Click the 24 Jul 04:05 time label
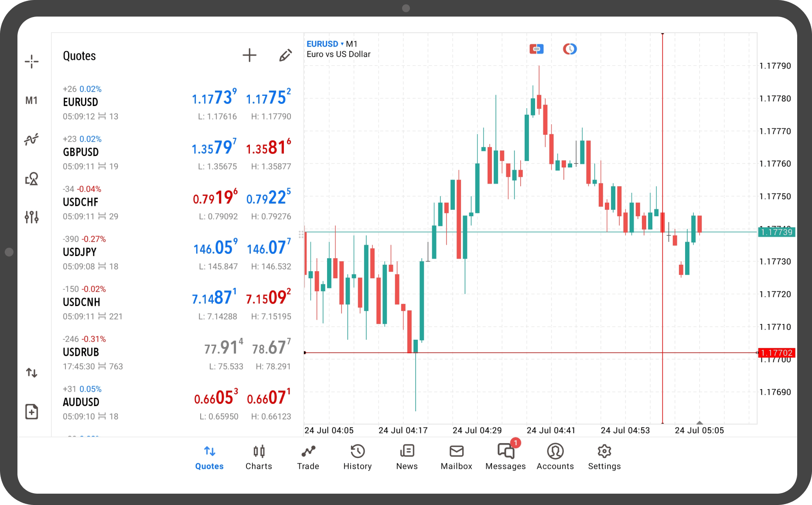 pyautogui.click(x=329, y=430)
